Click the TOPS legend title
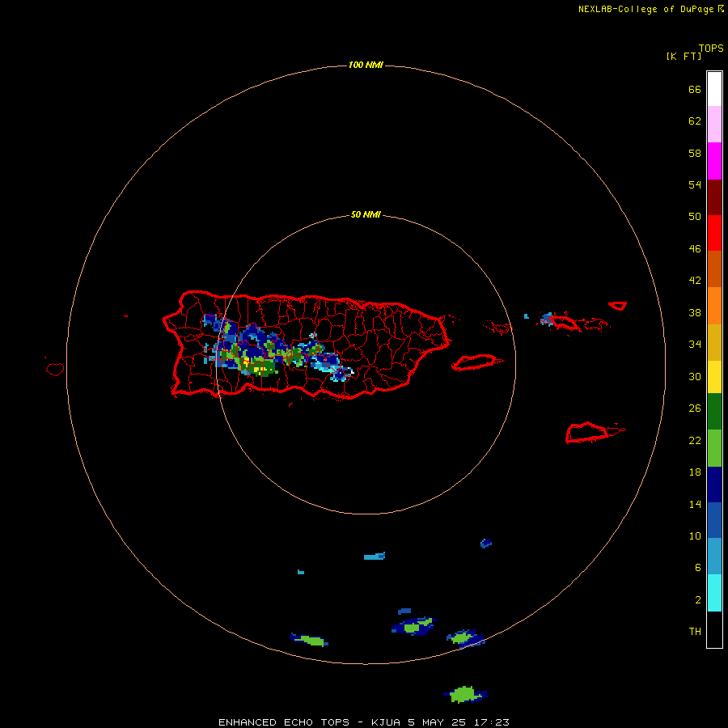The height and width of the screenshot is (728, 728). pos(711,48)
